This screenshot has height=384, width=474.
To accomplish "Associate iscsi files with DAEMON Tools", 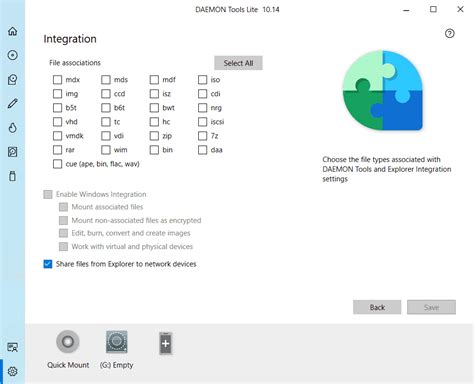I will click(x=202, y=122).
